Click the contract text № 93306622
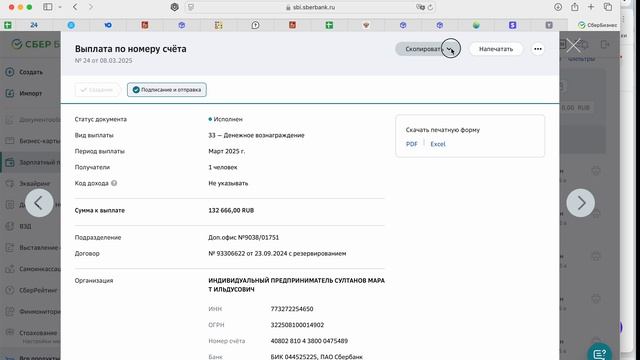The image size is (640, 360). 277,253
